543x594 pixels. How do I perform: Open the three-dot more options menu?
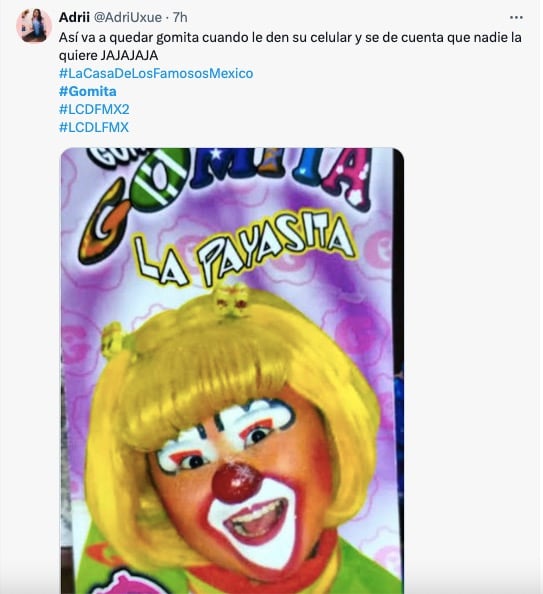(516, 17)
